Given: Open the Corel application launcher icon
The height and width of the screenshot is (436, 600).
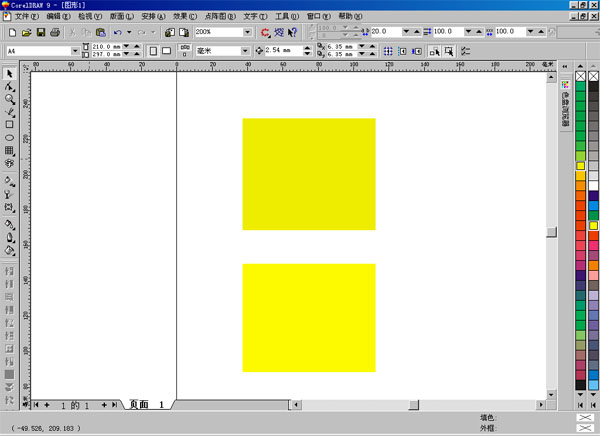Looking at the screenshot, I should click(265, 33).
